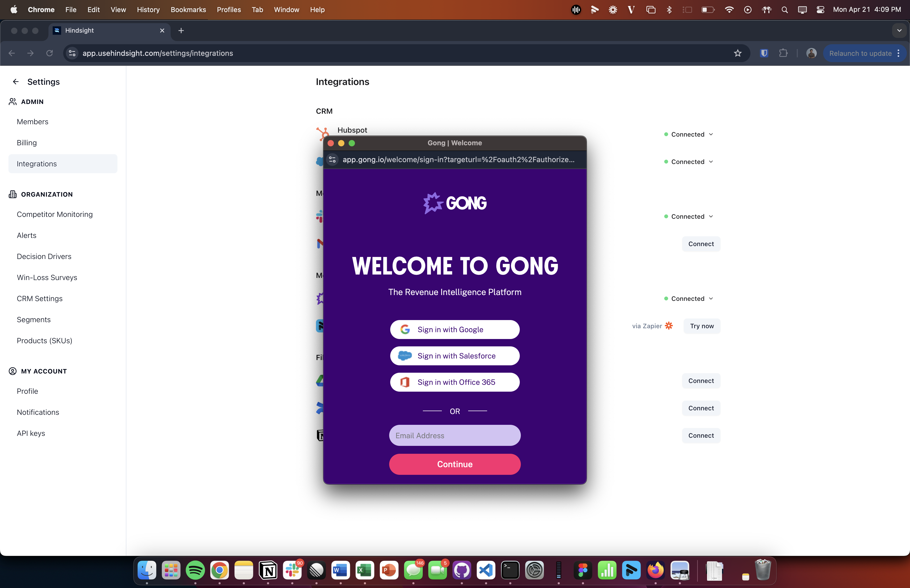
Task: Open Messages from the dock
Action: click(413, 570)
